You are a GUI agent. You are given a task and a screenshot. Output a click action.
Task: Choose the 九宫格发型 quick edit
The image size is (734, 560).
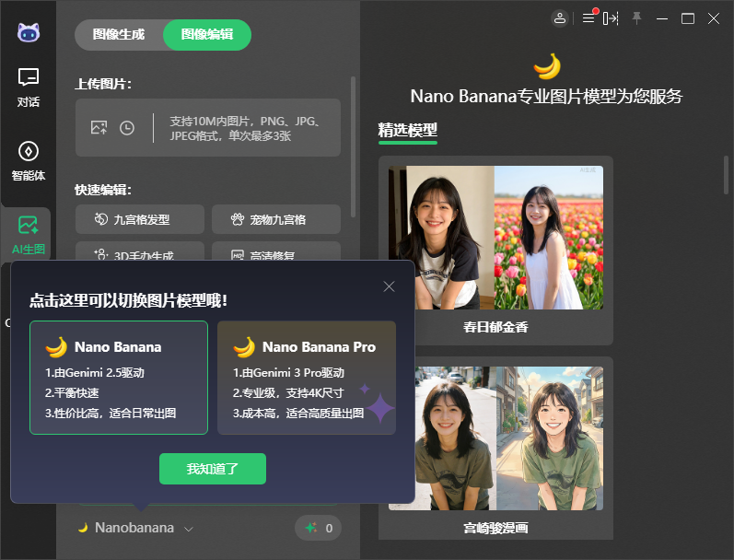pos(139,219)
